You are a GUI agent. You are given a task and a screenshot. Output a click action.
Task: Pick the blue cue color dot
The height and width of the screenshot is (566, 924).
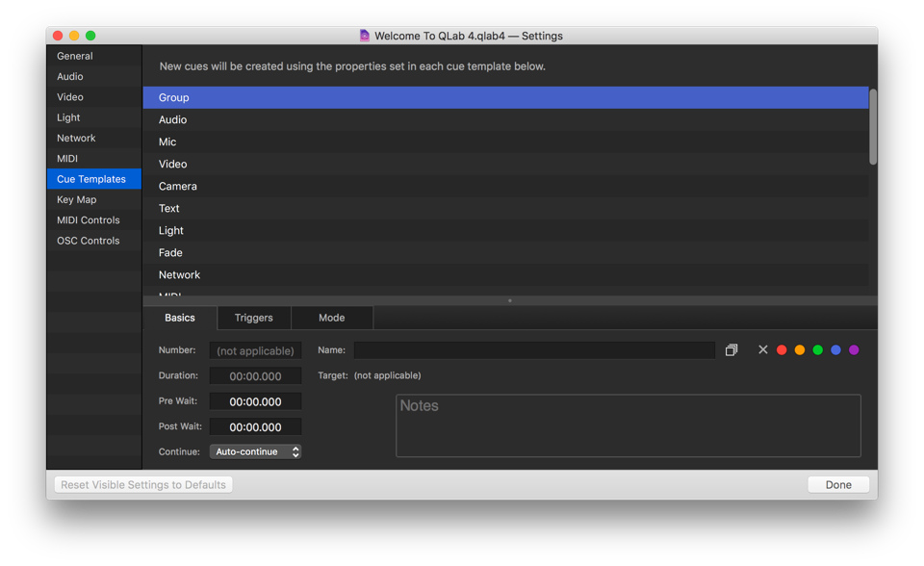[x=835, y=350]
